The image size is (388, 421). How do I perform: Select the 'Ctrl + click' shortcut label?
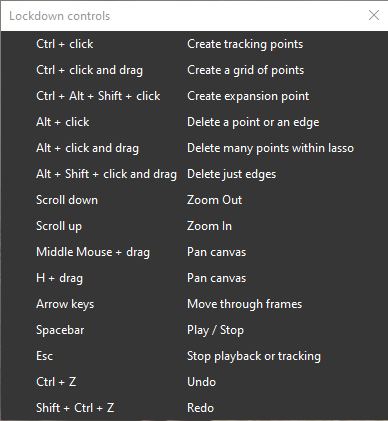pyautogui.click(x=65, y=44)
